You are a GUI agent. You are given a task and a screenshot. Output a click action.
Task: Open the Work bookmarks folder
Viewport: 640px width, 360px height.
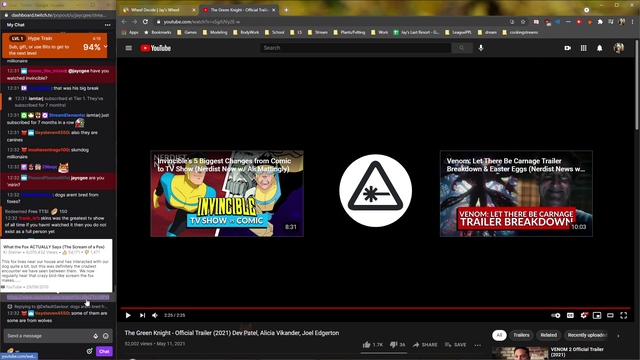pyautogui.click(x=380, y=32)
